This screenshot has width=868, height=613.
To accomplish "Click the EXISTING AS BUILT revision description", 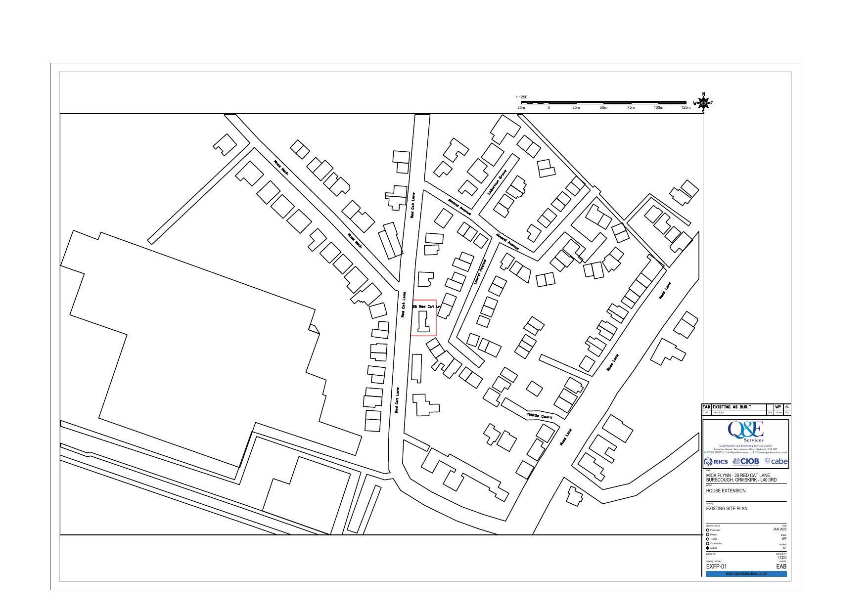I will click(731, 407).
